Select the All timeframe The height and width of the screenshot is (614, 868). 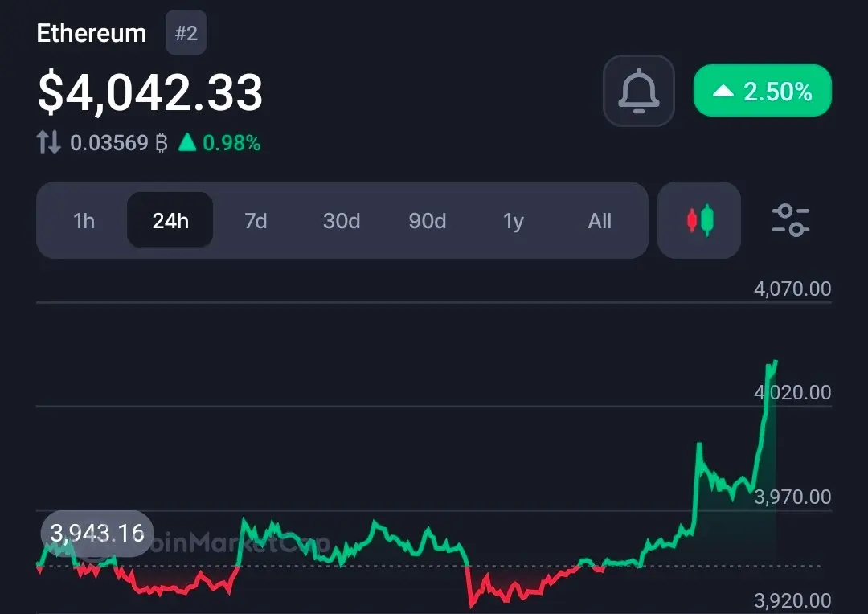click(x=600, y=221)
